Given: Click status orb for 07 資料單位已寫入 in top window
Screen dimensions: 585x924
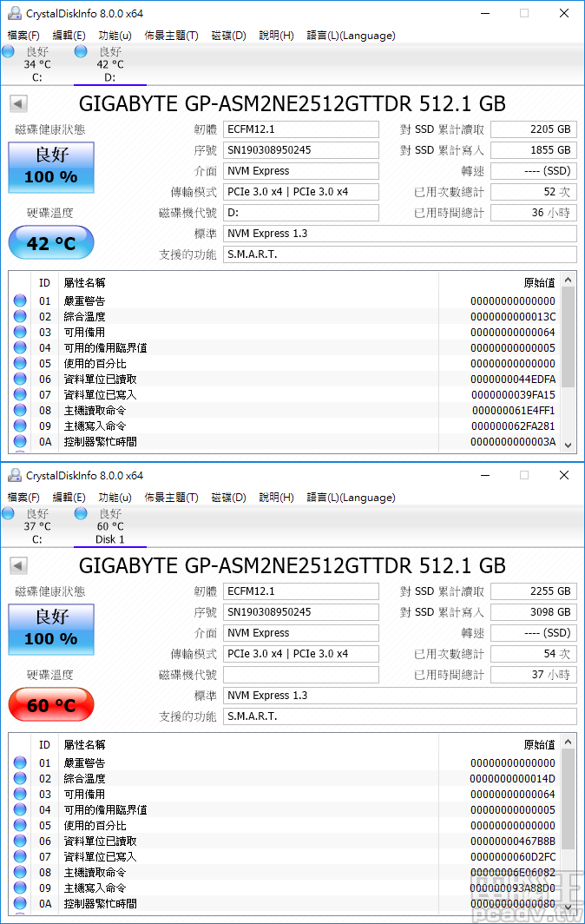Looking at the screenshot, I should click(20, 394).
